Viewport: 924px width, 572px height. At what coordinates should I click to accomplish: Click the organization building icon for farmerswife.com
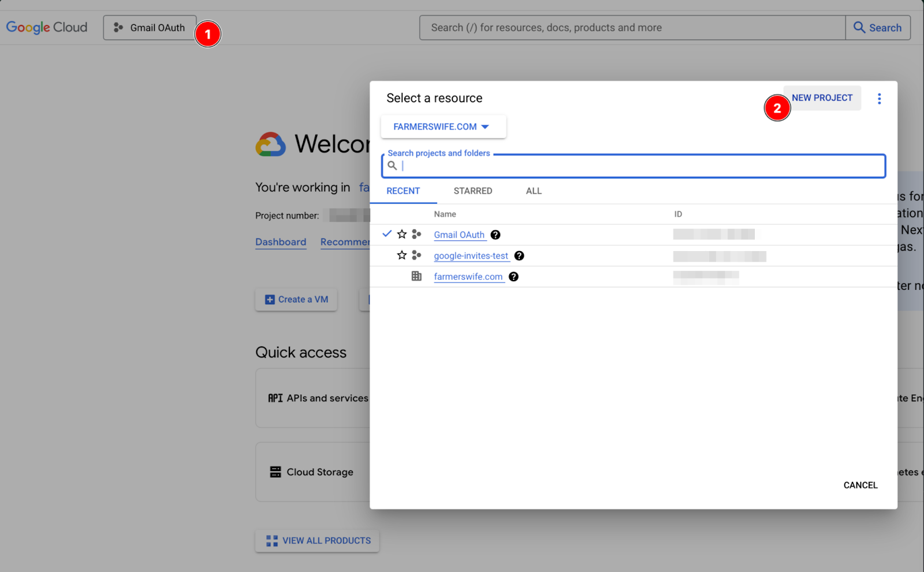point(416,276)
